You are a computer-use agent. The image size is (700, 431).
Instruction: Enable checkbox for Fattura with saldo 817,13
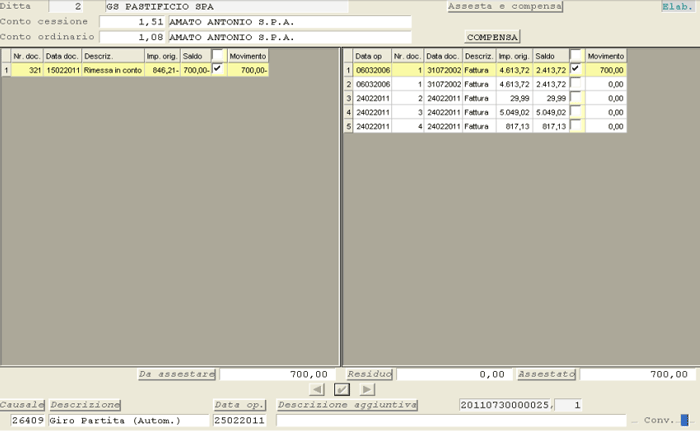coord(576,126)
